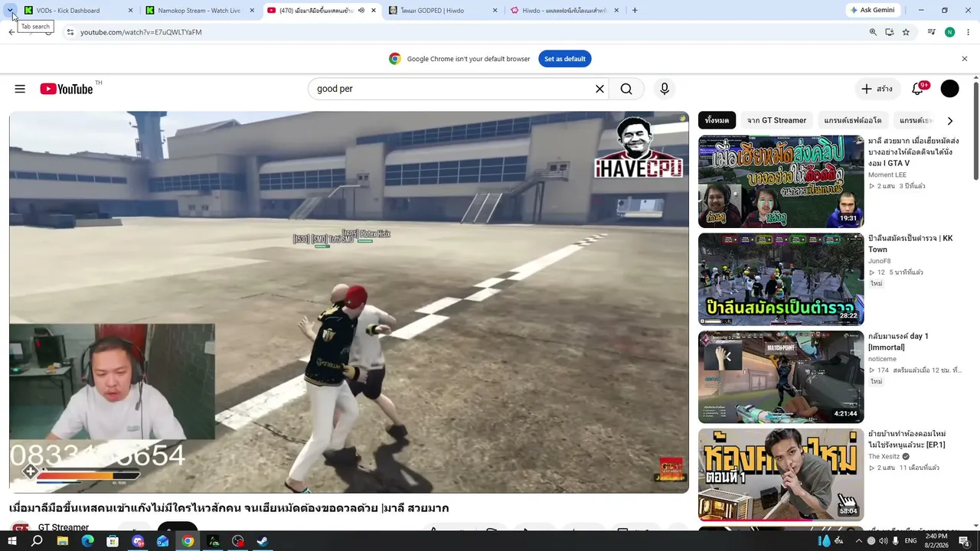980x551 pixels.
Task: Click the ENG language indicator
Action: click(x=909, y=541)
